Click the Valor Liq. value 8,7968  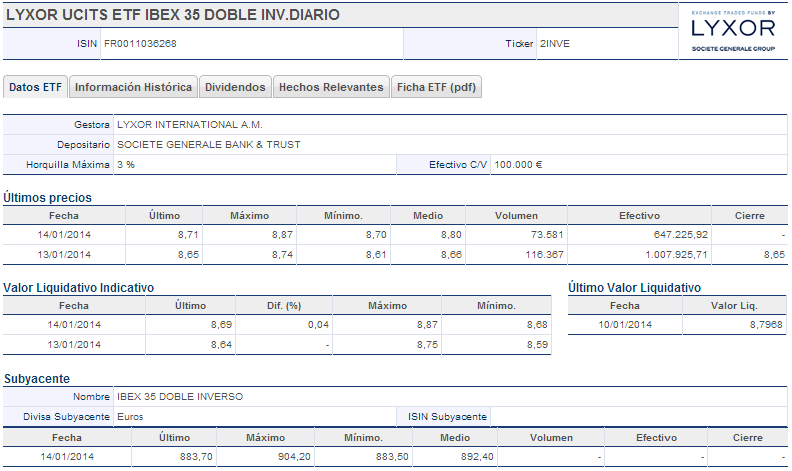coord(766,324)
